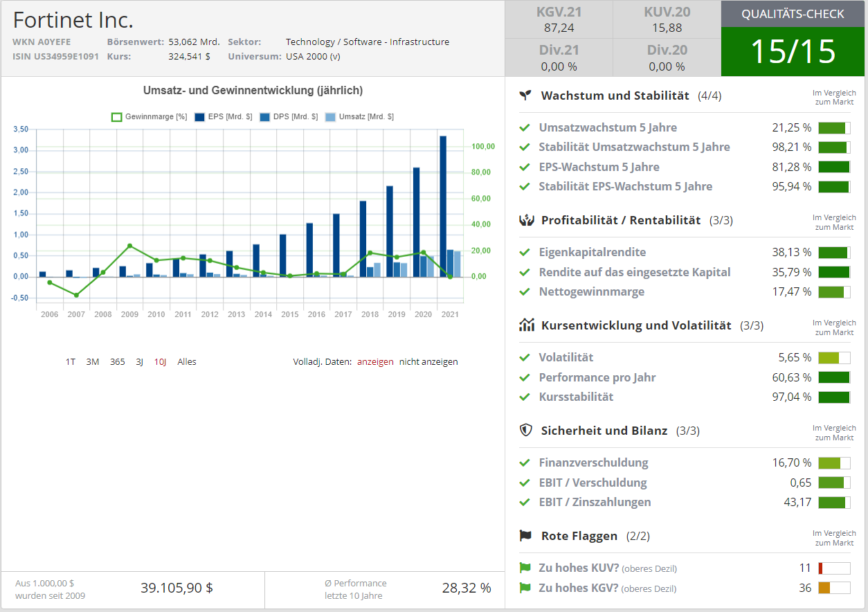Click the 39.105,90 $ investment result value
The height and width of the screenshot is (612, 868).
click(177, 588)
